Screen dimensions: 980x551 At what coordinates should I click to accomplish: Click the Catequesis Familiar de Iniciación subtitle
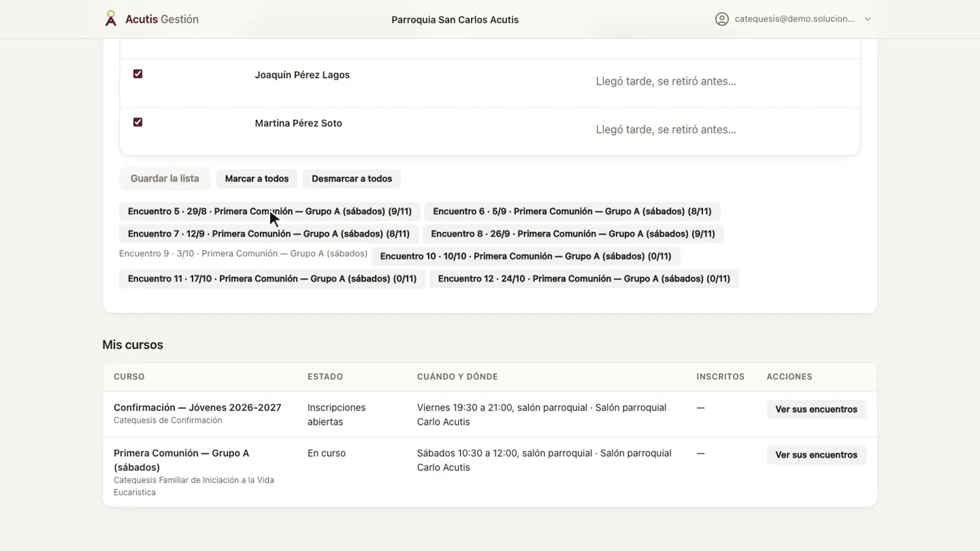click(x=194, y=486)
